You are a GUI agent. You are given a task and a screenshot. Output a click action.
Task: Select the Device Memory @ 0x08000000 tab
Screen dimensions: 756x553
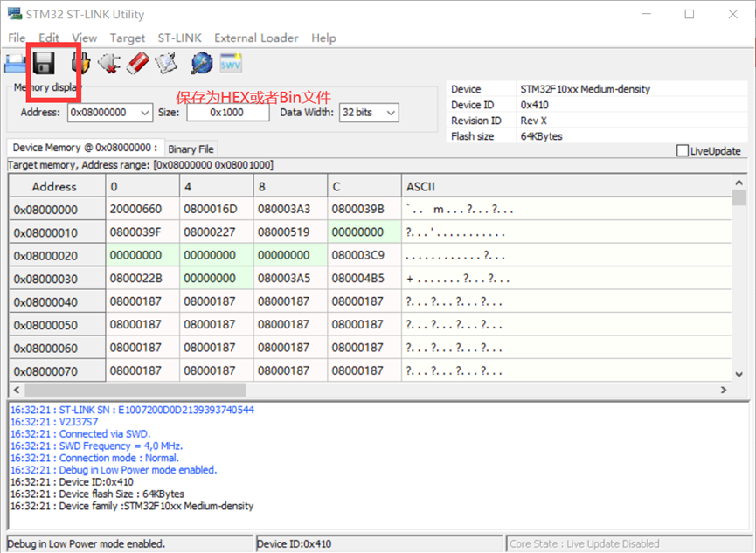click(86, 148)
